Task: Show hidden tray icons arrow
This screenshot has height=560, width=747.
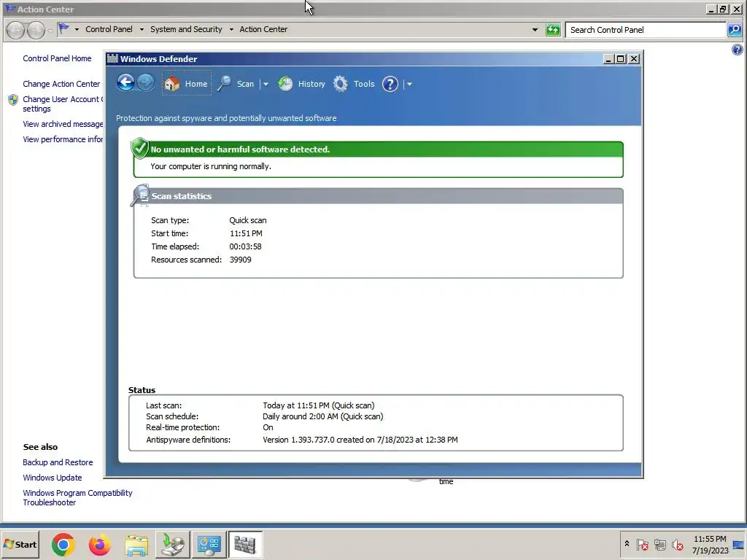Action: 627,544
